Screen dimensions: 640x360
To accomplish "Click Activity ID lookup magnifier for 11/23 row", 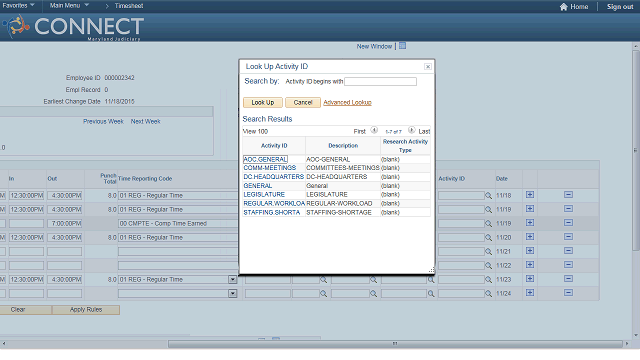I will [488, 280].
